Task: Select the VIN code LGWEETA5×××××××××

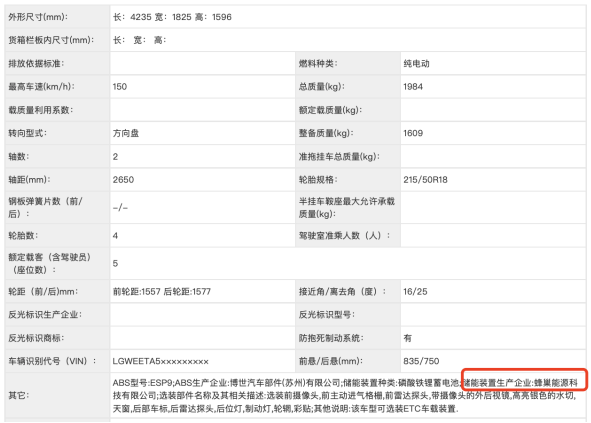Action: (161, 361)
